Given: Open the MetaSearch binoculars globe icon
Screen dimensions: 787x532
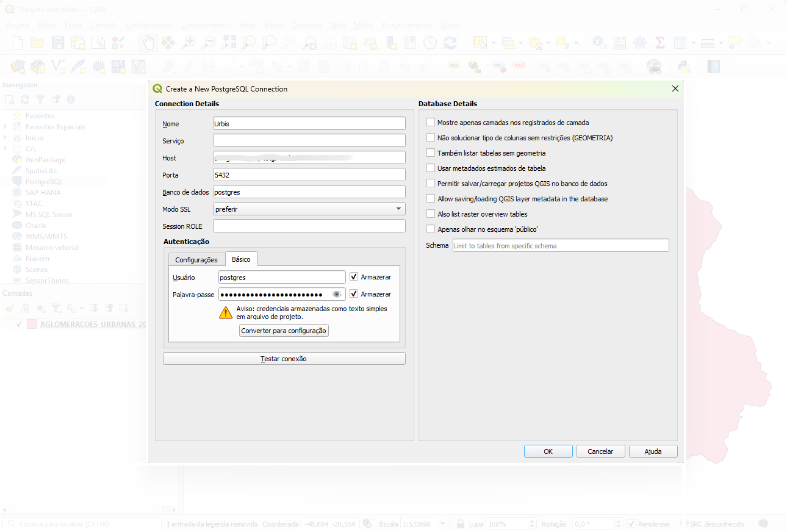Looking at the screenshot, I should (x=654, y=66).
